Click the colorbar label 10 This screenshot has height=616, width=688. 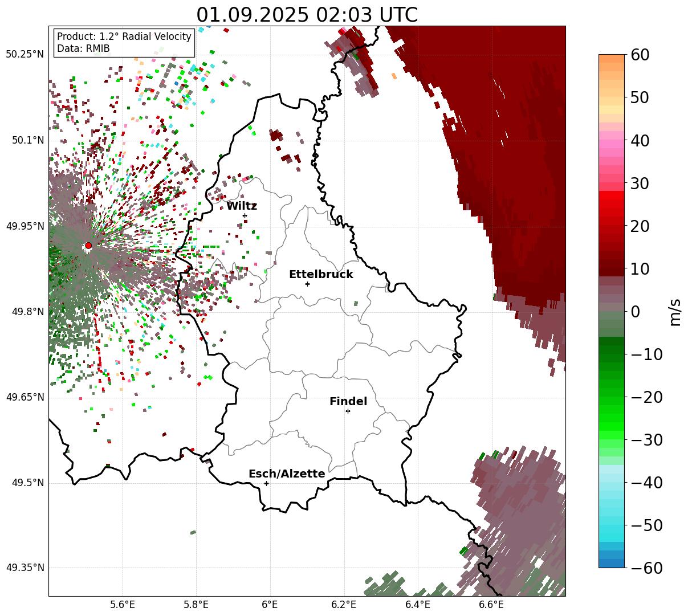640,268
